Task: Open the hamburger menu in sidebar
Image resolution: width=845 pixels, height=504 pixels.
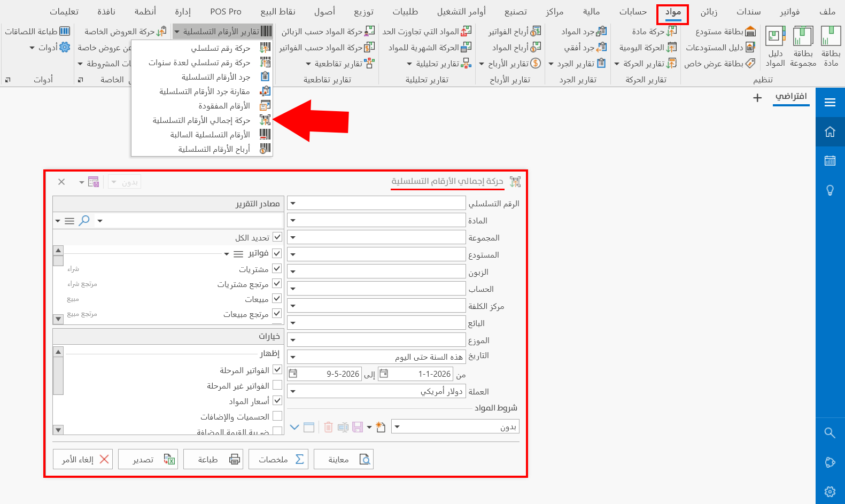Action: (x=830, y=102)
